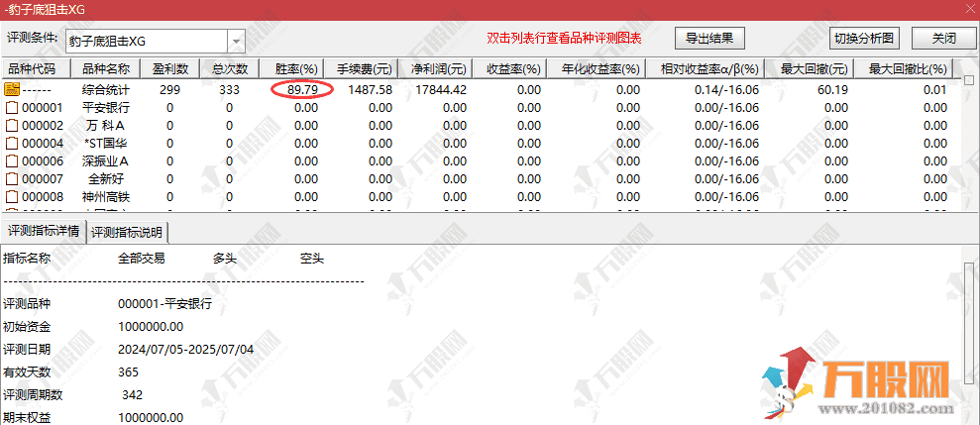Viewport: 980px width, 425px height.
Task: Click the row icon for 000004 *ST国华
Action: tap(11, 144)
